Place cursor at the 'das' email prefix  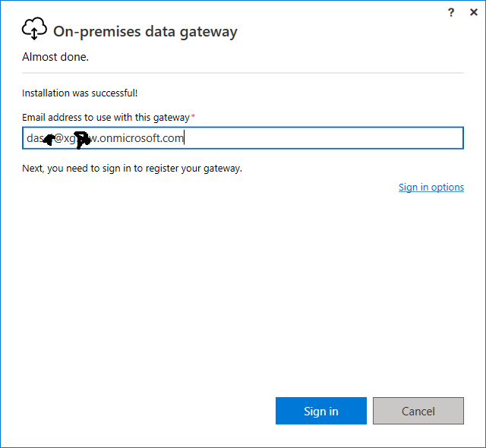(x=34, y=138)
